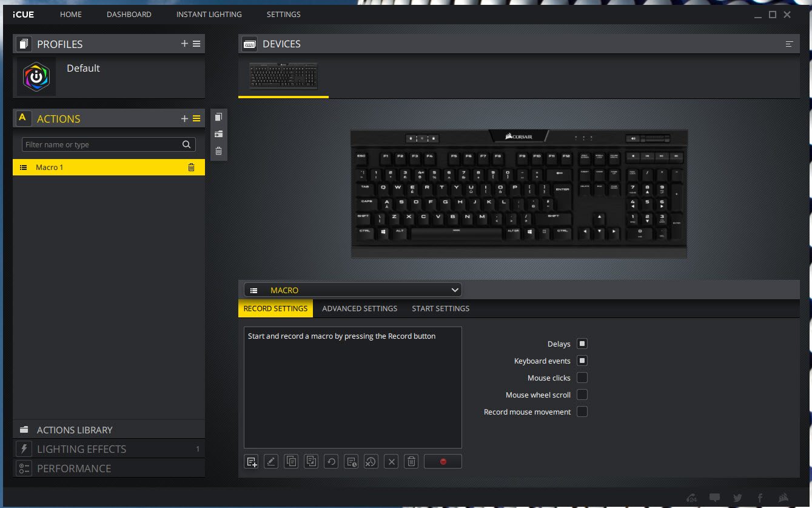Expand the Performance section
This screenshot has width=812, height=508.
tap(109, 469)
